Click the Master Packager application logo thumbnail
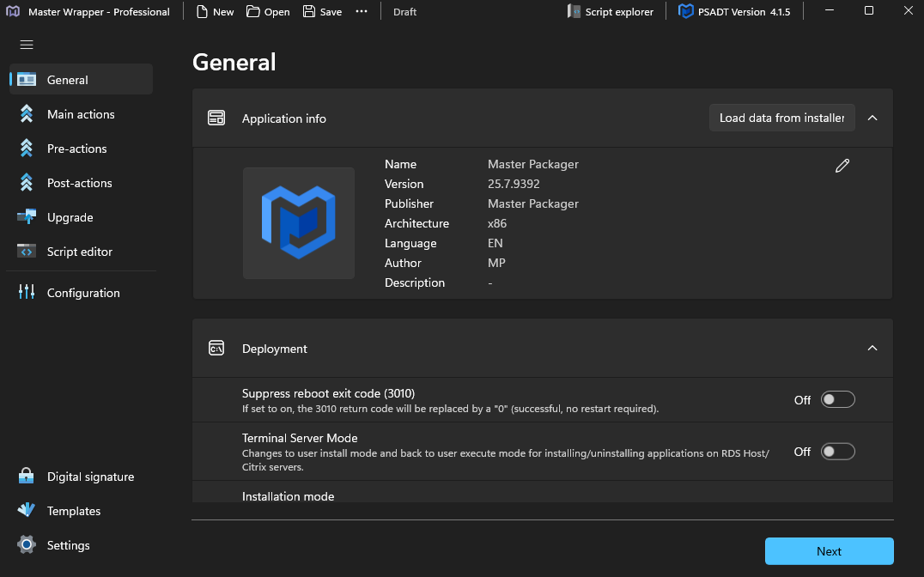 (298, 223)
